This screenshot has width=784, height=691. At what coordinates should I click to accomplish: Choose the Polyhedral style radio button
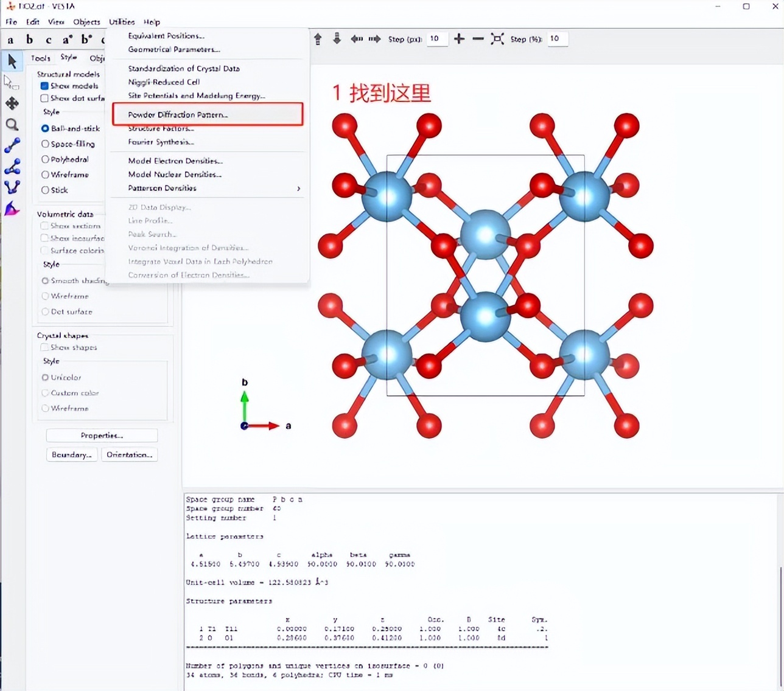click(45, 159)
